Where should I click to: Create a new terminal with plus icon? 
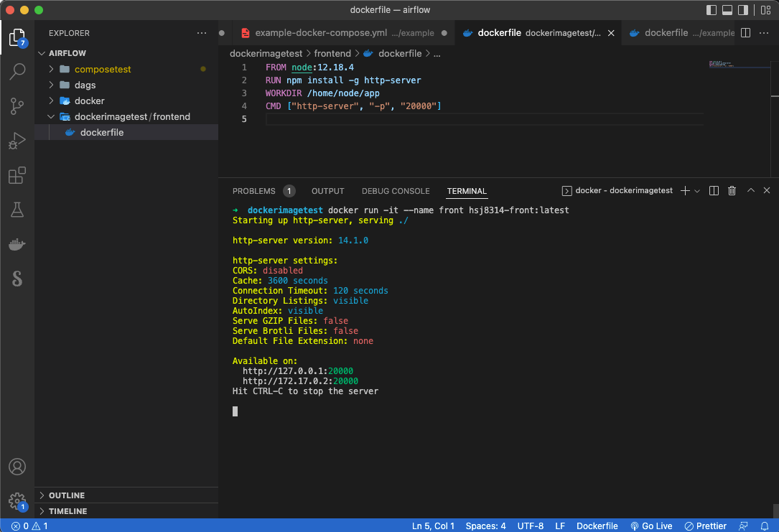pyautogui.click(x=685, y=191)
